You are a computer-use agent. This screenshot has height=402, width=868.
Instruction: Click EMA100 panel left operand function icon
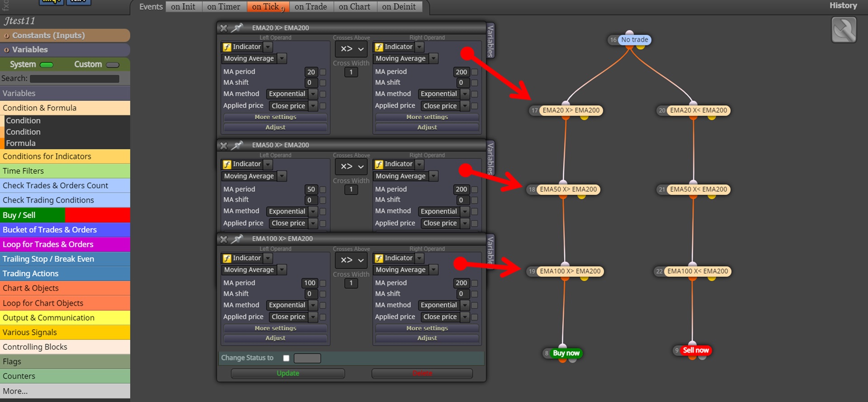[x=227, y=258]
